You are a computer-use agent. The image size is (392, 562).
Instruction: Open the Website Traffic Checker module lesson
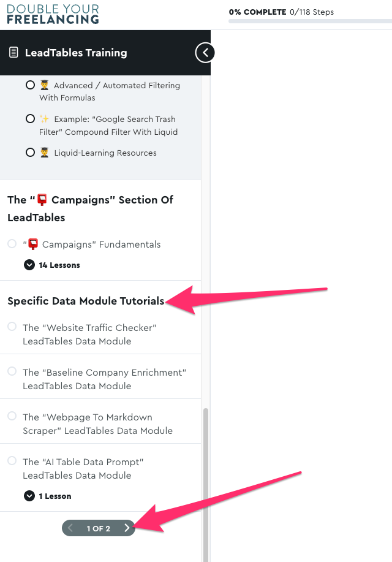pyautogui.click(x=89, y=334)
